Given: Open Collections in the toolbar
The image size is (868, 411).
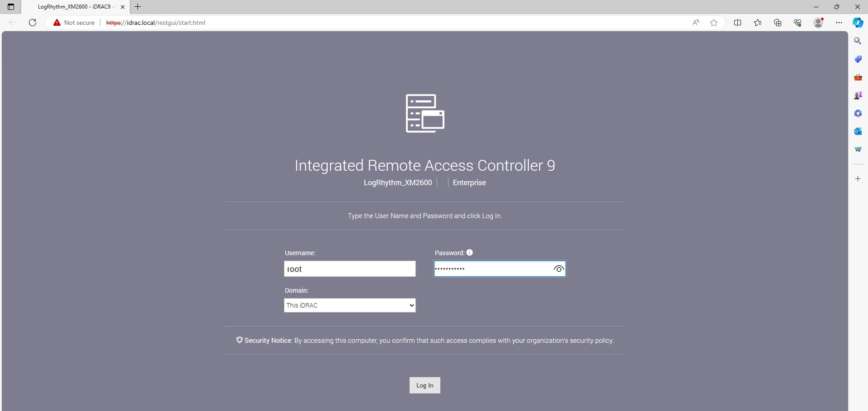Looking at the screenshot, I should pyautogui.click(x=778, y=22).
